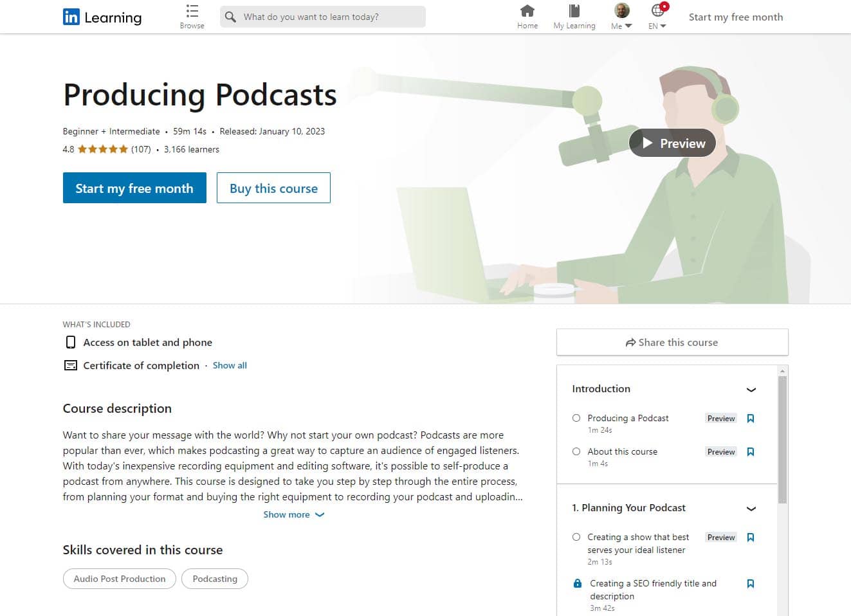
Task: Open the Me dropdown menu
Action: click(621, 26)
